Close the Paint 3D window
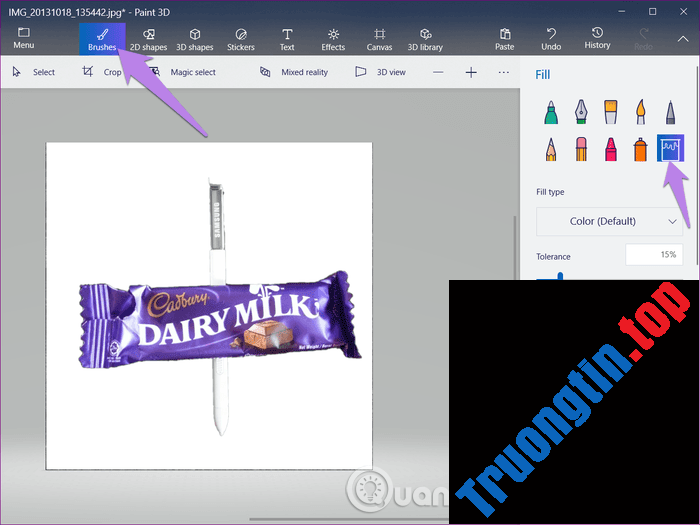The height and width of the screenshot is (525, 700). click(x=683, y=12)
